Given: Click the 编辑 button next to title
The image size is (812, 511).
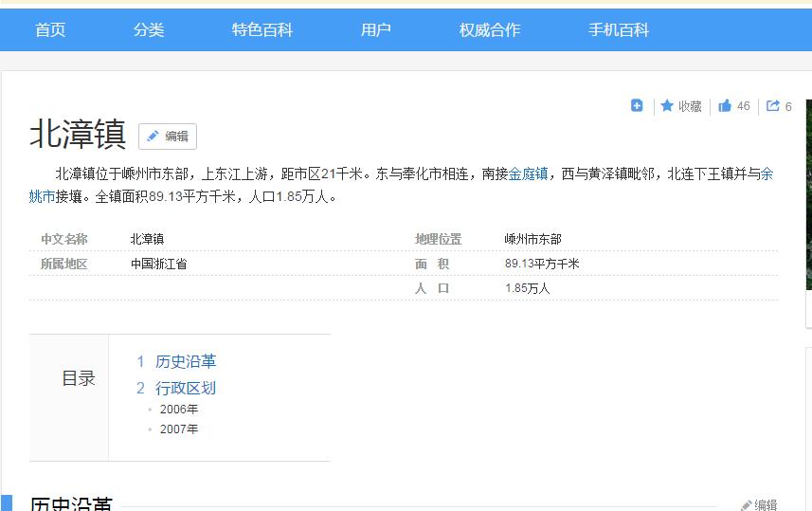Looking at the screenshot, I should [x=168, y=137].
